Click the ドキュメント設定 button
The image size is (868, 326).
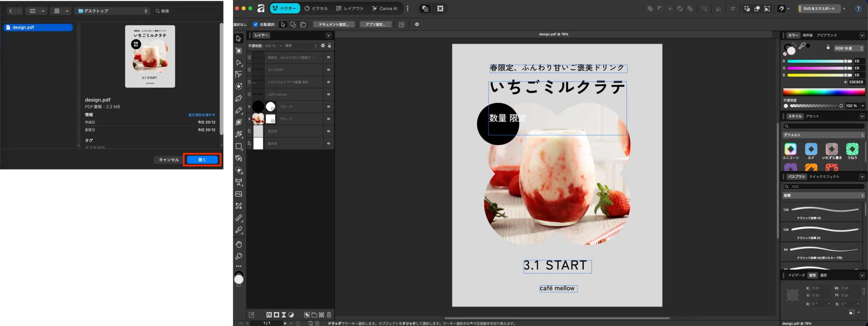pos(334,24)
